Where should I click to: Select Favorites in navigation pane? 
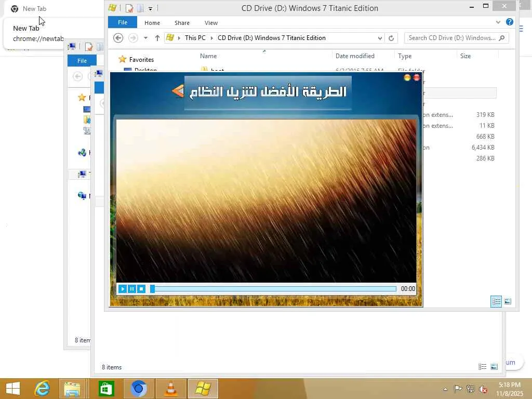tap(141, 59)
